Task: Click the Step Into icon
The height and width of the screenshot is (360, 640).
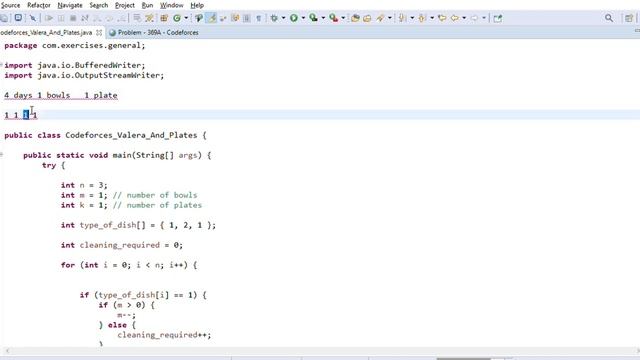Action: (x=98, y=18)
